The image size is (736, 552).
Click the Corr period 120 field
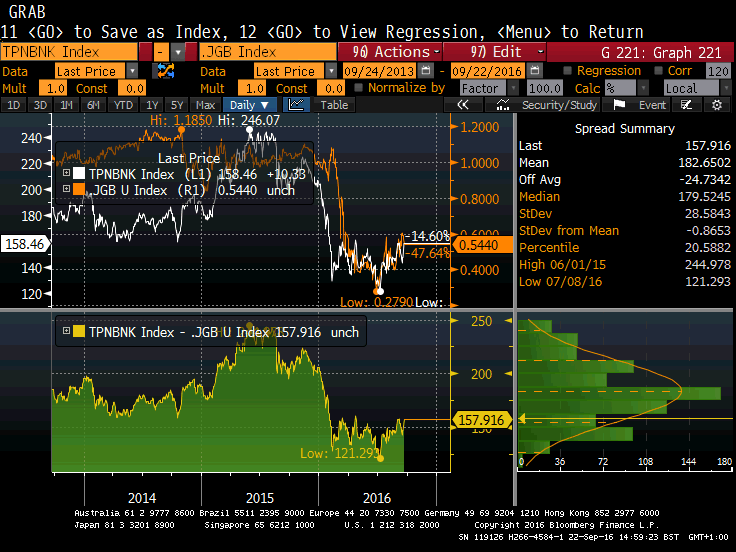(718, 71)
